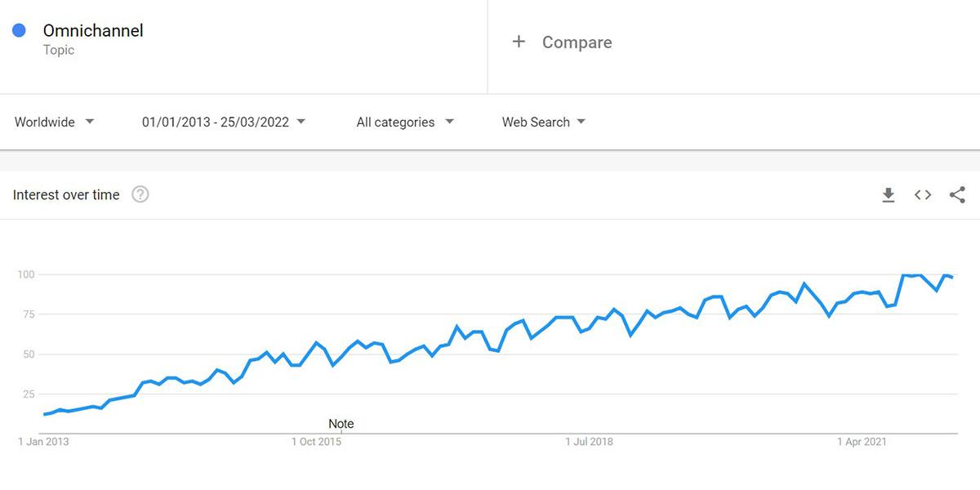Screen dimensions: 980x490
Task: Click the 1 Jul 2018 axis label
Action: [x=589, y=442]
